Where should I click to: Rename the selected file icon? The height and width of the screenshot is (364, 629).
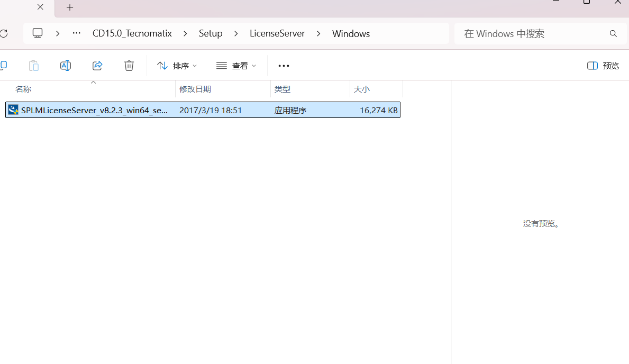[66, 66]
